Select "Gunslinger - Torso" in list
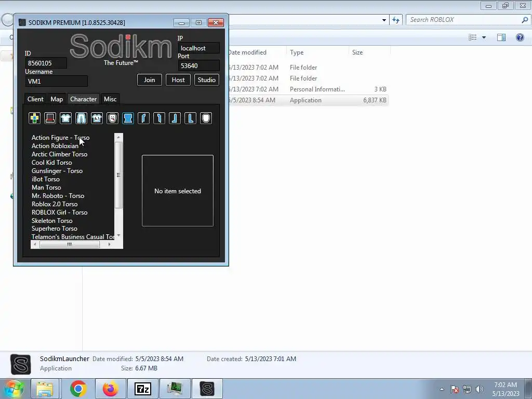This screenshot has width=532, height=399. (57, 170)
